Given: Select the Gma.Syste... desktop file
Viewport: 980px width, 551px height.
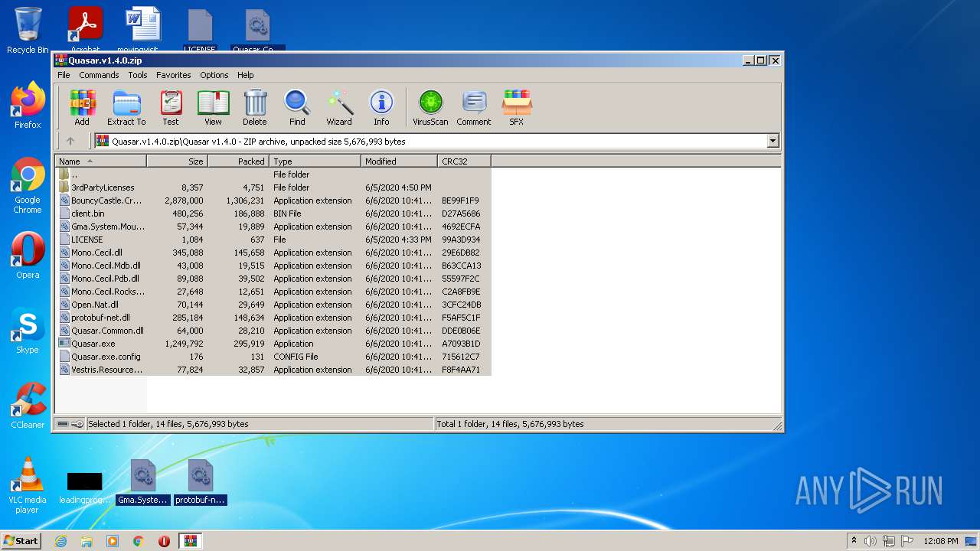Looking at the screenshot, I should click(143, 483).
